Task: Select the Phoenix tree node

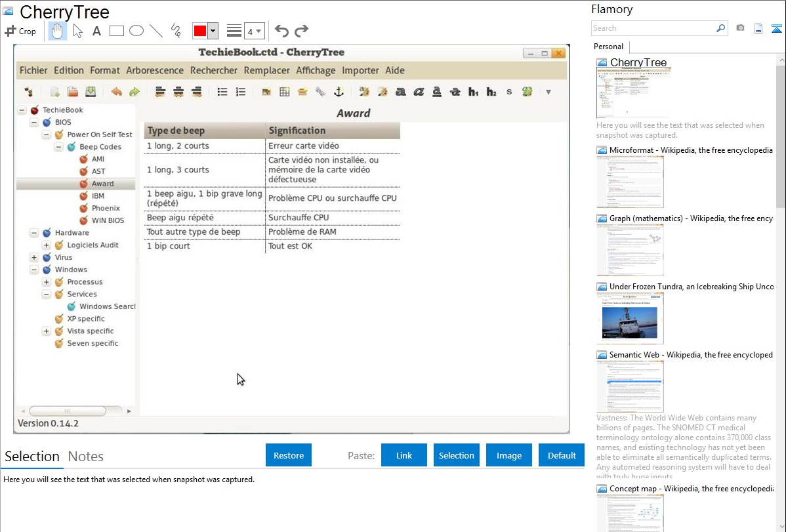Action: (106, 208)
